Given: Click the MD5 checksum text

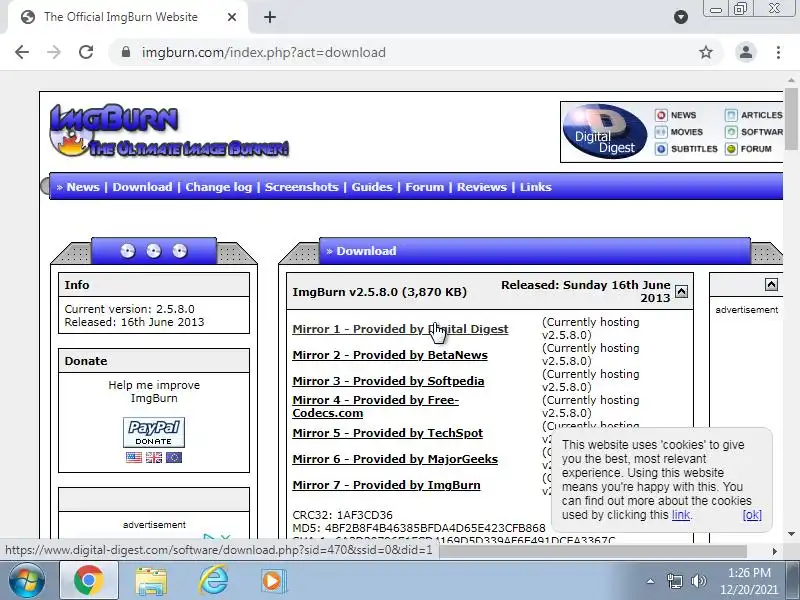Looking at the screenshot, I should pos(419,528).
